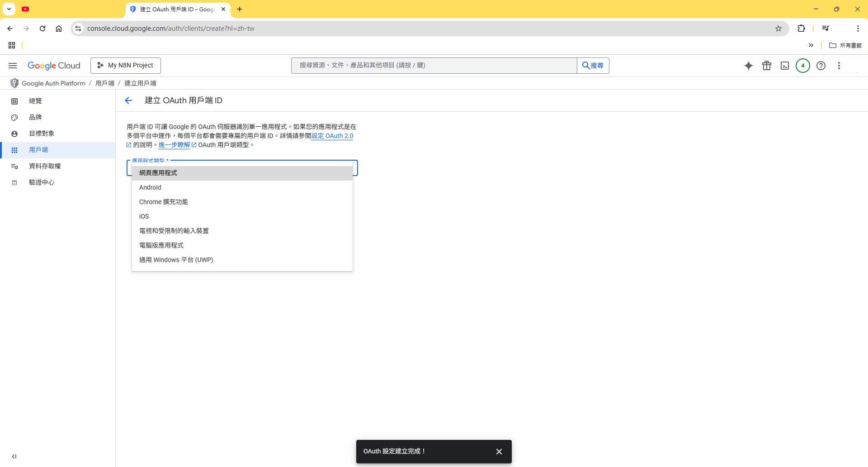Open Cloud Shell terminal
This screenshot has width=868, height=467.
click(785, 66)
